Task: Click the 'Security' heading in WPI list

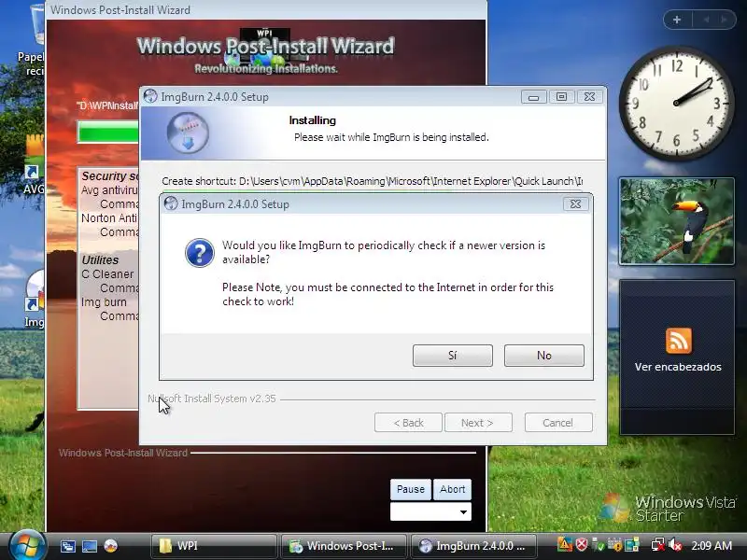Action: coord(110,176)
